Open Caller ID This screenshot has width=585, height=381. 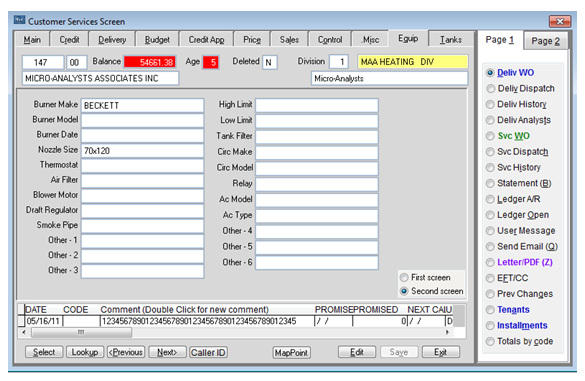(x=208, y=352)
